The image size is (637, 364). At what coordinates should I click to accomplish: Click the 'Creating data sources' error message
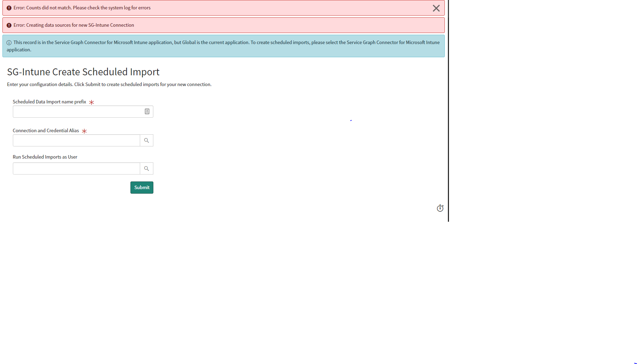click(74, 25)
